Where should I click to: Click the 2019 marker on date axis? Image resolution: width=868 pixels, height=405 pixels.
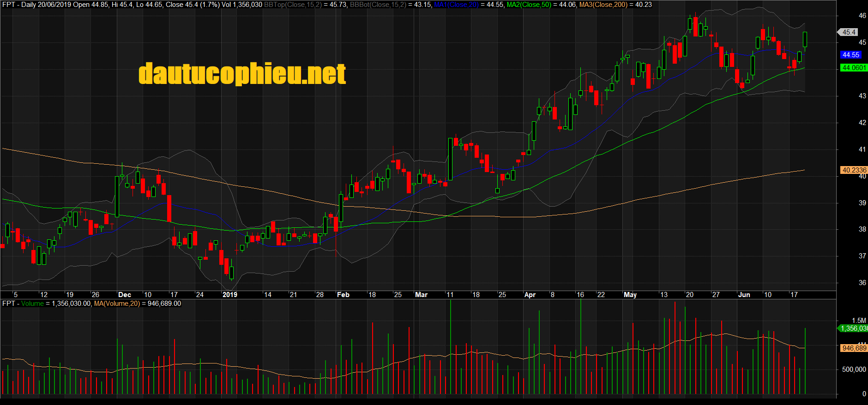click(229, 295)
